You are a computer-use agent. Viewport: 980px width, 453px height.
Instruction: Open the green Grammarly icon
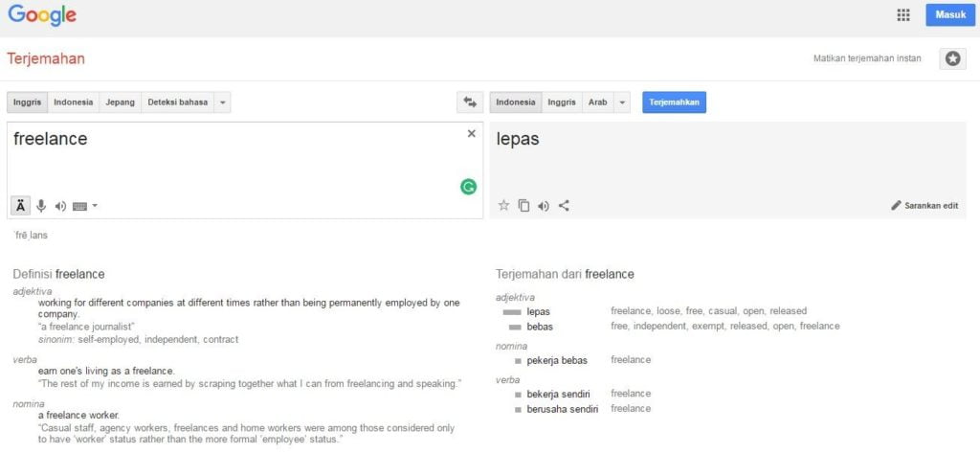[468, 187]
